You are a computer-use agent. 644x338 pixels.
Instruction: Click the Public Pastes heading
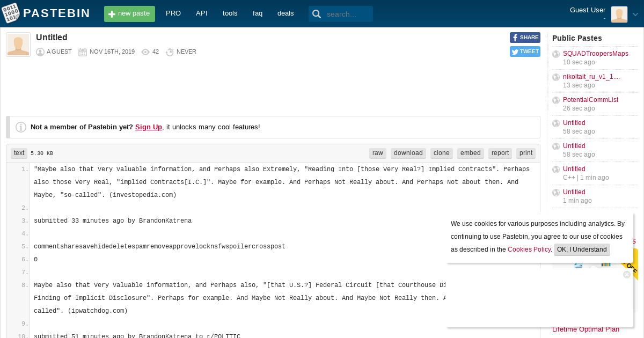[577, 38]
